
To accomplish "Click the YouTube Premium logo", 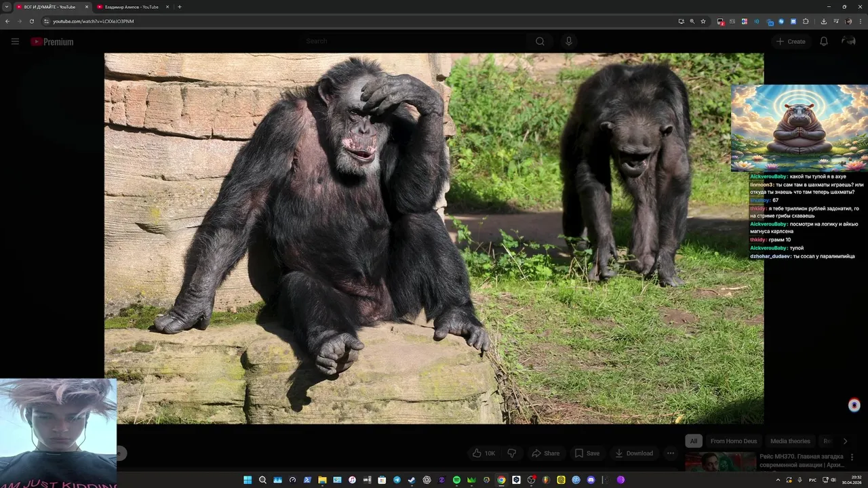I will coord(52,42).
